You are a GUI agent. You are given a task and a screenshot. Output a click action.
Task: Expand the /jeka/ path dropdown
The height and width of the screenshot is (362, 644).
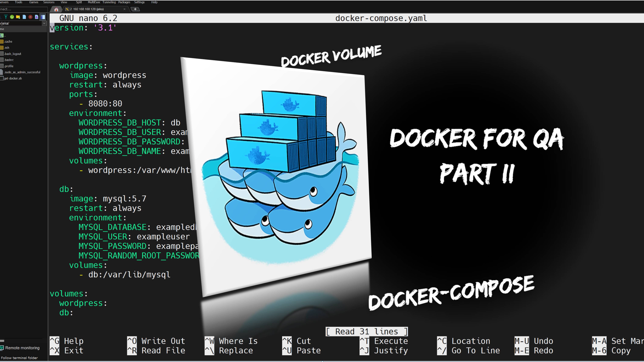tap(44, 23)
